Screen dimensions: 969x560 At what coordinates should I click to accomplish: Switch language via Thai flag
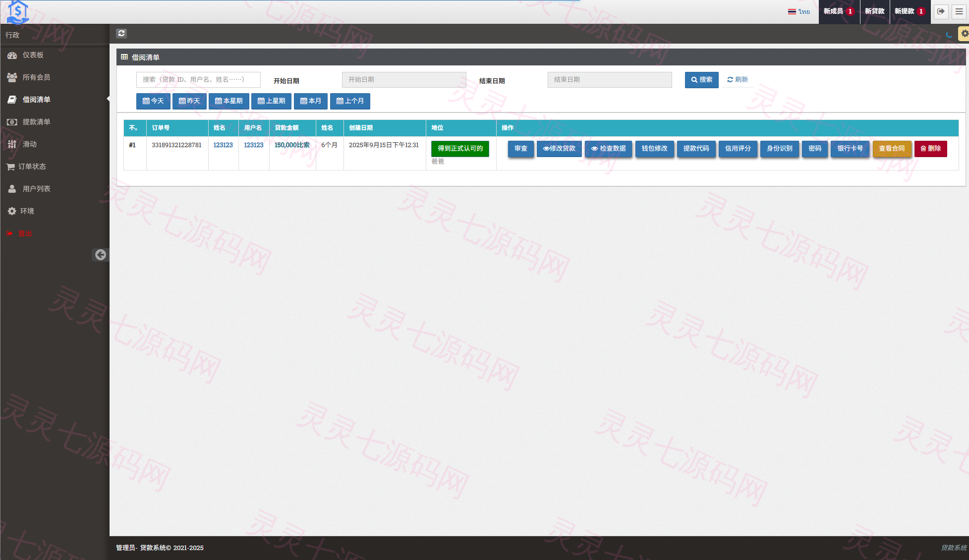coord(798,11)
